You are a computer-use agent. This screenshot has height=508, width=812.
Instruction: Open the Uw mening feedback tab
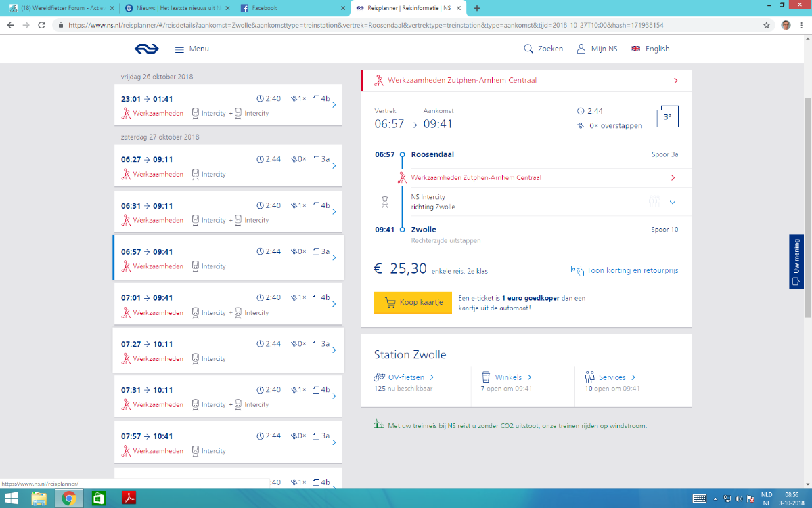[x=796, y=261]
